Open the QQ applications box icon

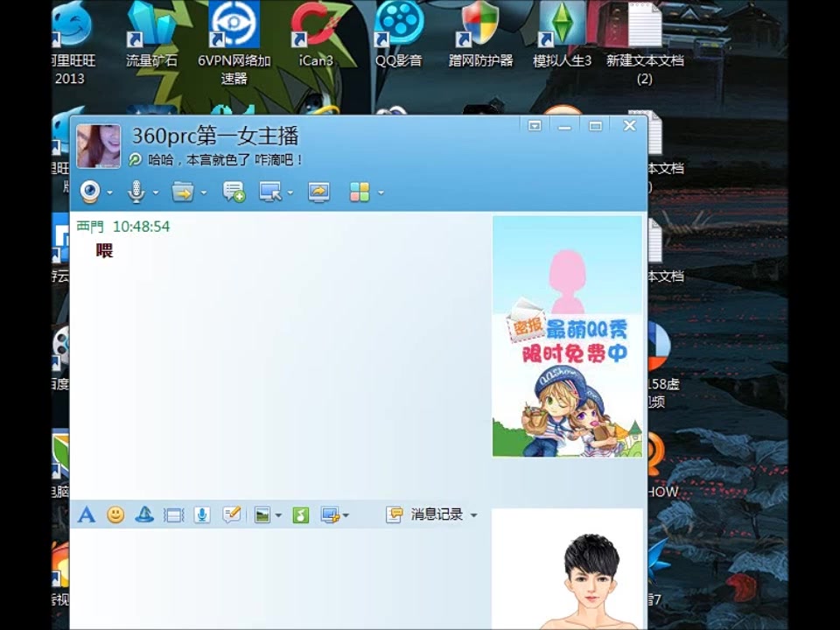pyautogui.click(x=360, y=192)
